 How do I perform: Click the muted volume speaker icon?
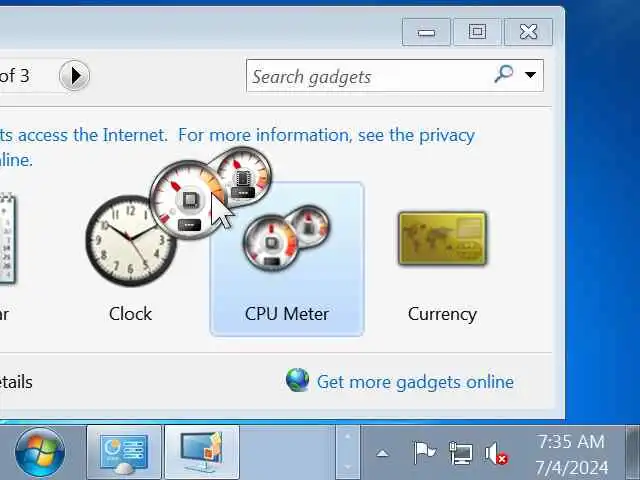(496, 453)
